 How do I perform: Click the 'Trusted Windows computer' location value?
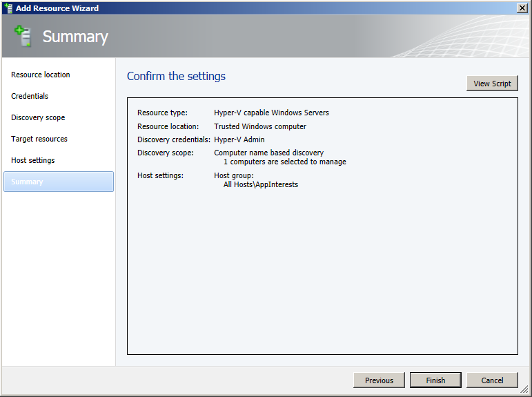[x=260, y=126]
